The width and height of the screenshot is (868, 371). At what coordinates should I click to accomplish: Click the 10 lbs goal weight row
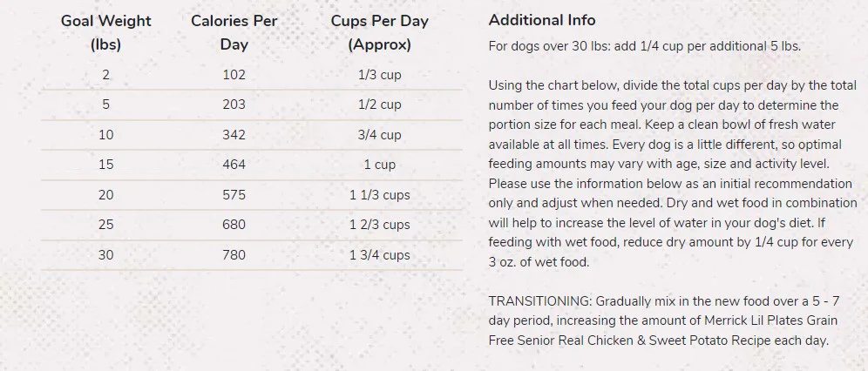[x=252, y=135]
